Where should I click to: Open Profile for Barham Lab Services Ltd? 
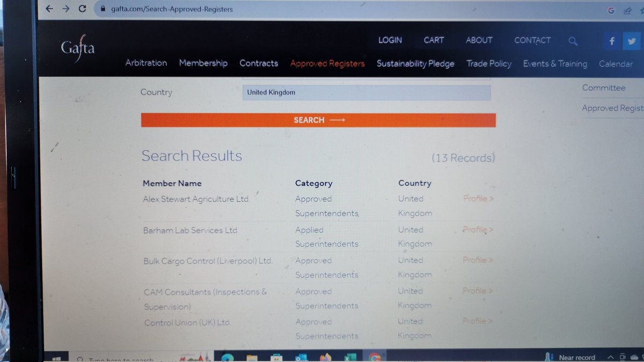(478, 229)
